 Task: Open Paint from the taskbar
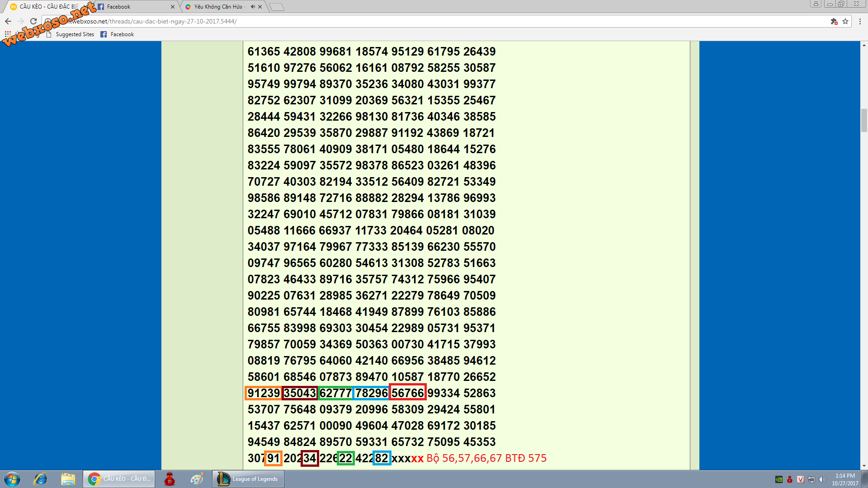click(197, 479)
